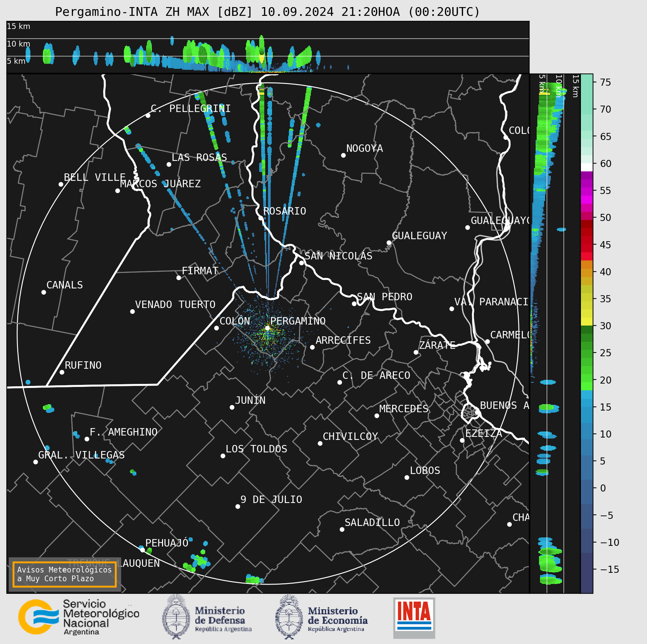Viewport: 647px width, 644px height.
Task: Click the red INTA logo
Action: (x=414, y=618)
